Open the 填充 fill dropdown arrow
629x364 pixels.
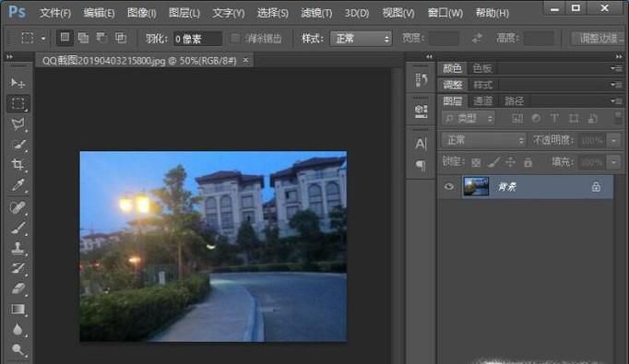(613, 163)
